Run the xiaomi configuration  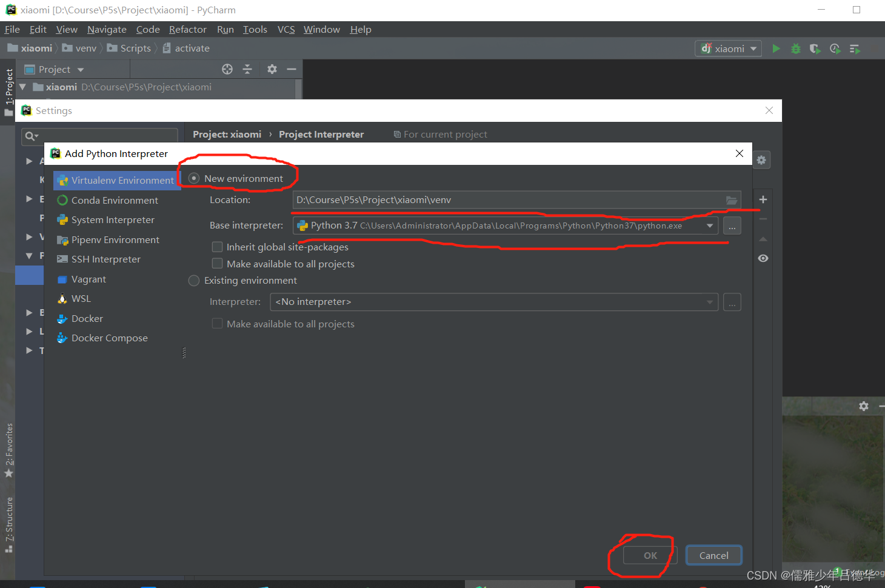[x=776, y=48]
